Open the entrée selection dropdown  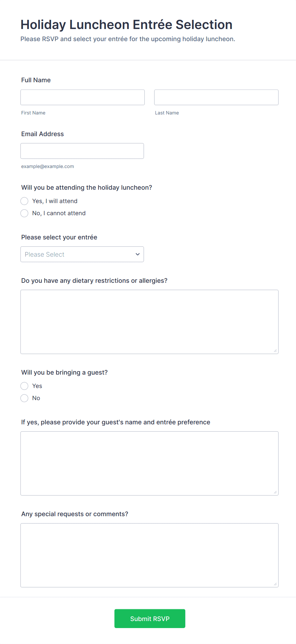pos(82,254)
